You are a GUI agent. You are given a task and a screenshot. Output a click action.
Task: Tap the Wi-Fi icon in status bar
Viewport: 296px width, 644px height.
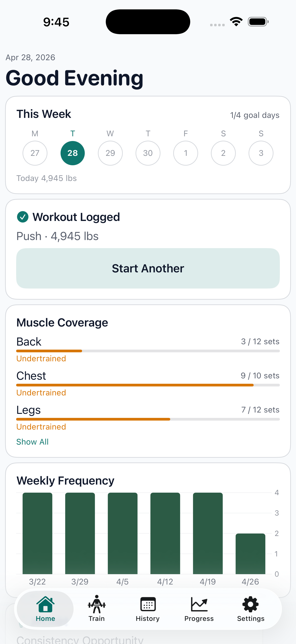236,22
